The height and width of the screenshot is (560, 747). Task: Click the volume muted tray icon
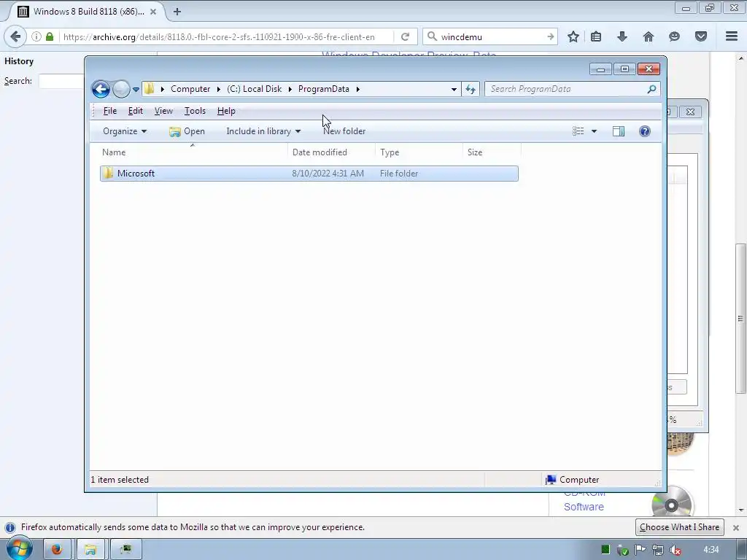[675, 550]
